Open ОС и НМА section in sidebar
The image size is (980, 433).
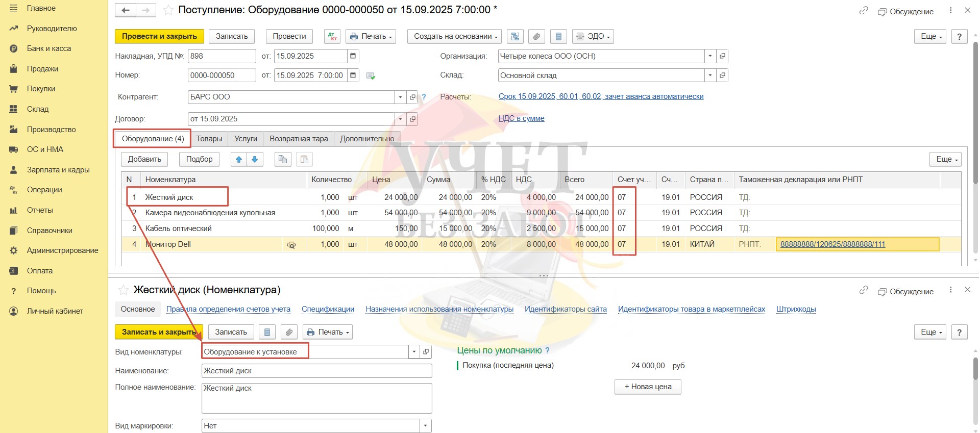45,149
